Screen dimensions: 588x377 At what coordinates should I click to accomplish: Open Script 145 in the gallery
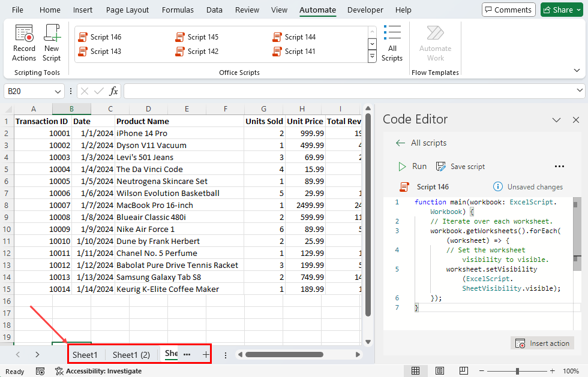click(197, 37)
